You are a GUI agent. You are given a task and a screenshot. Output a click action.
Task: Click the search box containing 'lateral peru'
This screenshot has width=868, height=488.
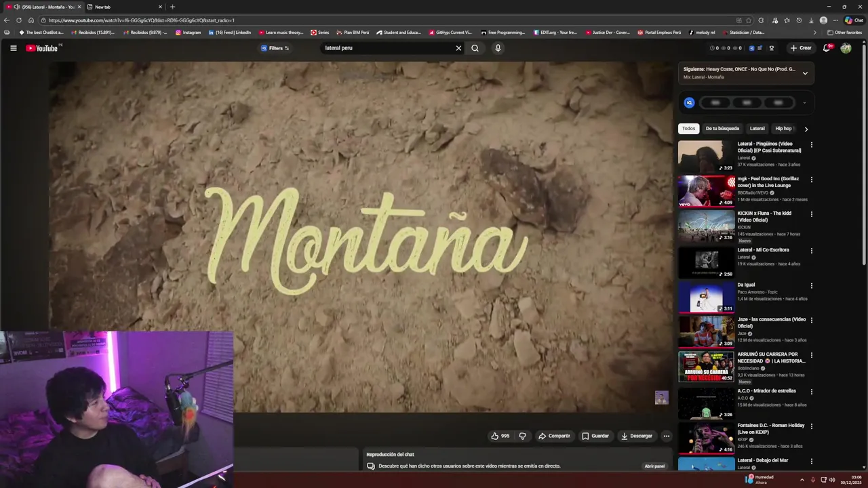coord(387,48)
